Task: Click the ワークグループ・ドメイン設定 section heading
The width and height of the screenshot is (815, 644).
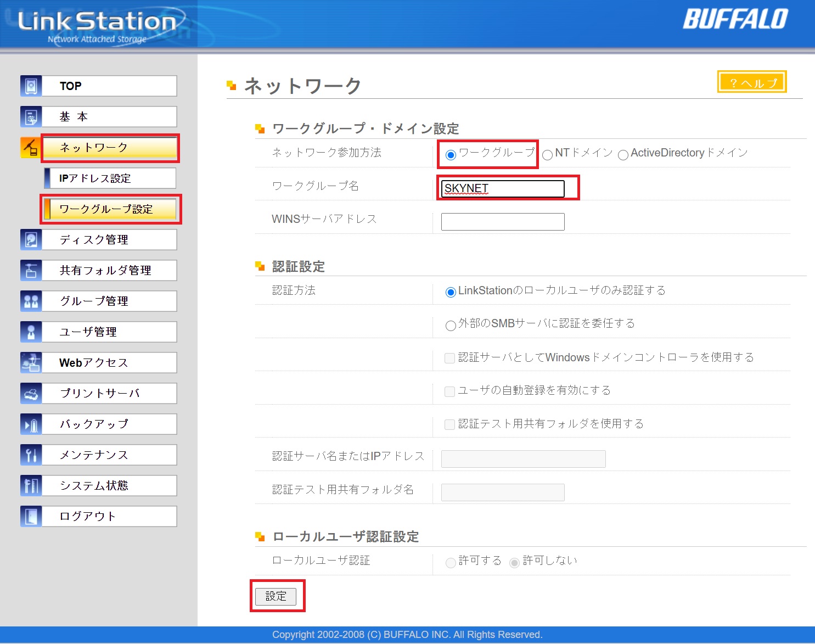Action: click(366, 128)
